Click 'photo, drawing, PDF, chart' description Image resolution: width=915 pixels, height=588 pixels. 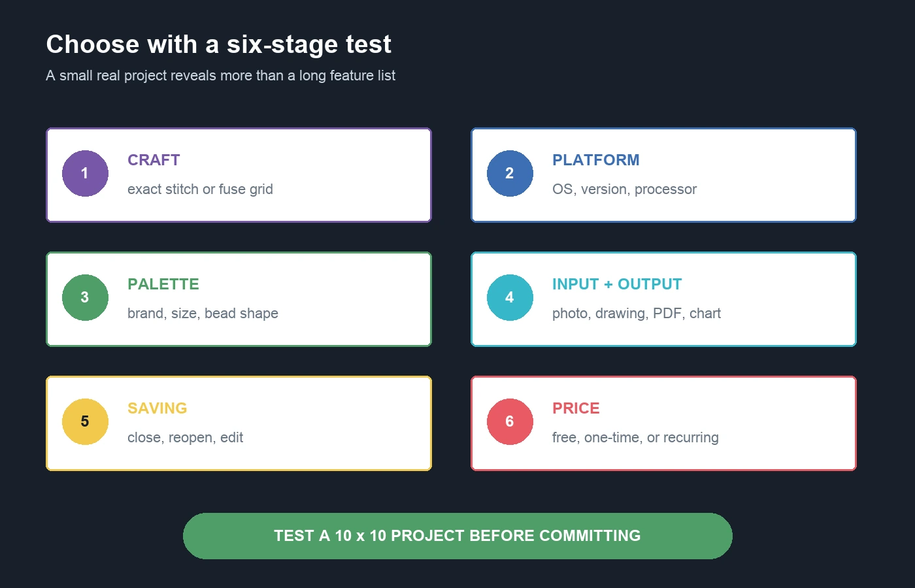(637, 314)
